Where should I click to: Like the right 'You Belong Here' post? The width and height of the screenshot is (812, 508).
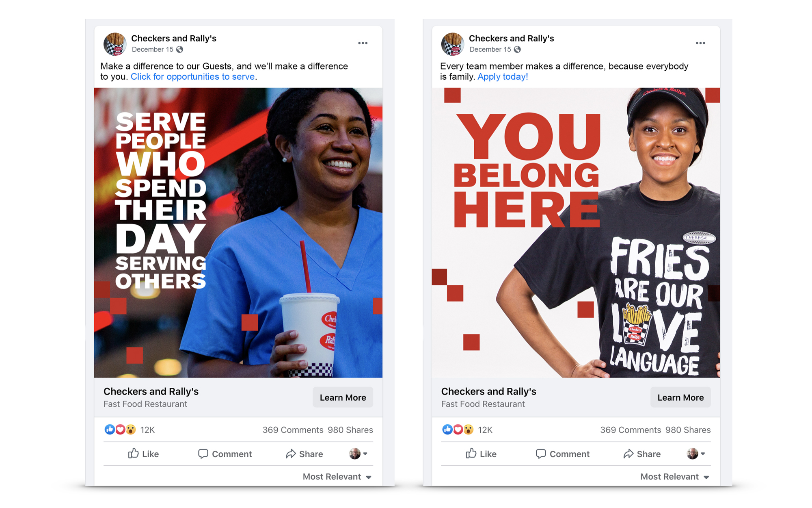[481, 454]
